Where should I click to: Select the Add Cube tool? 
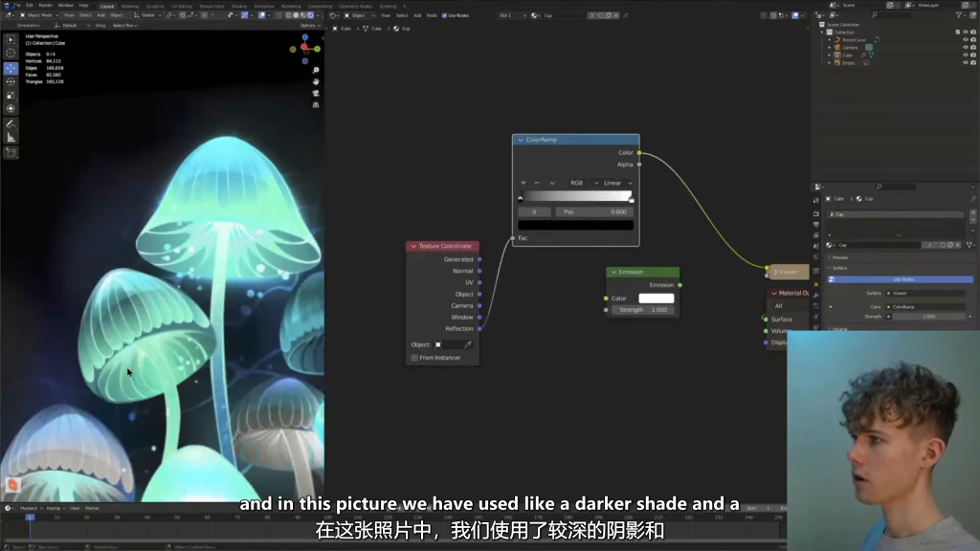pyautogui.click(x=11, y=153)
